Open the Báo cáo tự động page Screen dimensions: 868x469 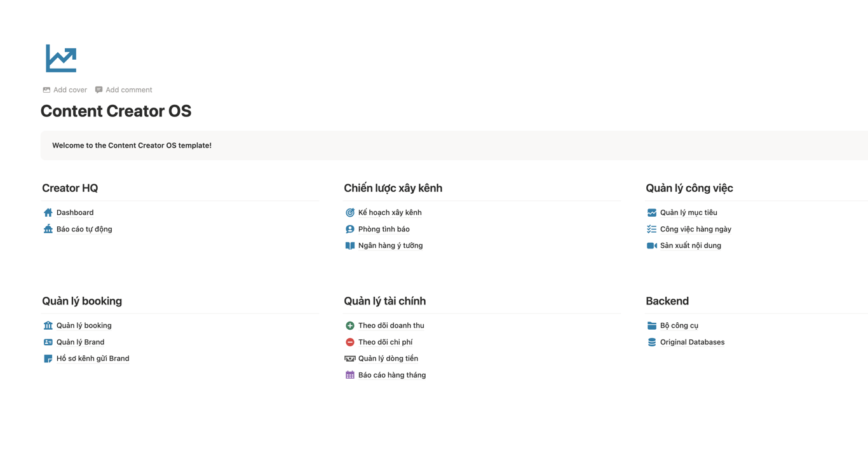click(x=85, y=229)
